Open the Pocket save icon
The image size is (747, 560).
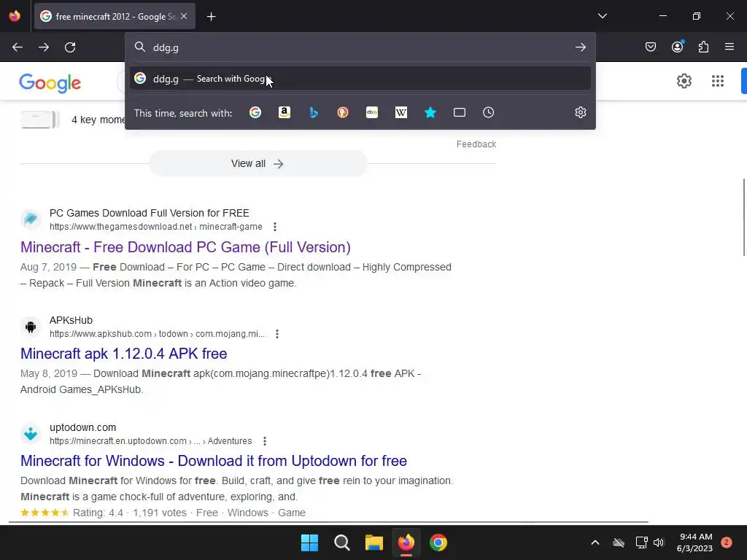click(x=650, y=47)
